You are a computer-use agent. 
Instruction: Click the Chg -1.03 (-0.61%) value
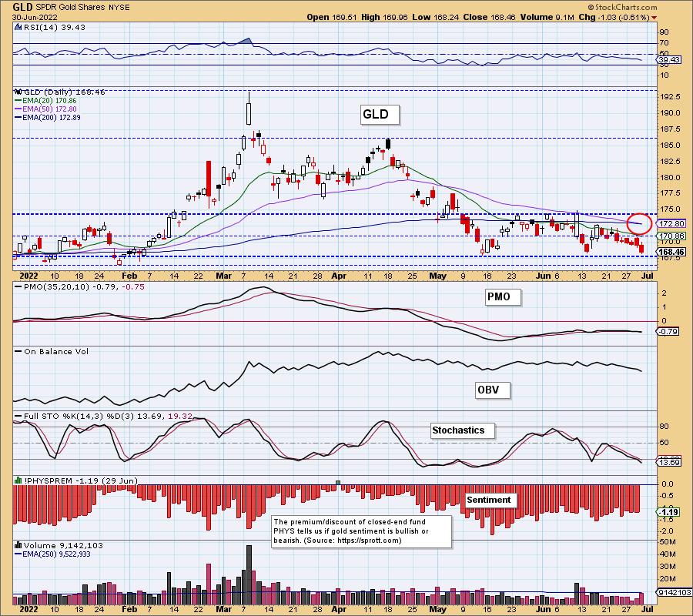point(614,17)
